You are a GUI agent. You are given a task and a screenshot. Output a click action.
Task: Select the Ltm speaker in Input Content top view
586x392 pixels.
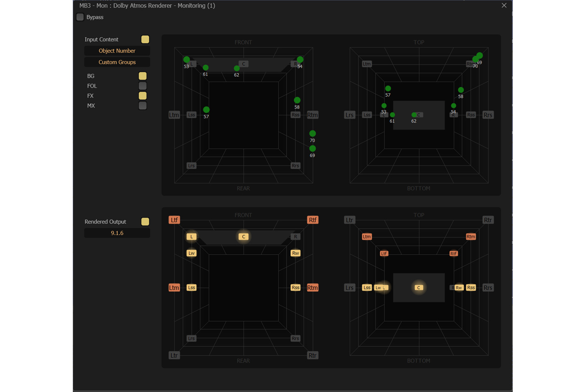[367, 64]
